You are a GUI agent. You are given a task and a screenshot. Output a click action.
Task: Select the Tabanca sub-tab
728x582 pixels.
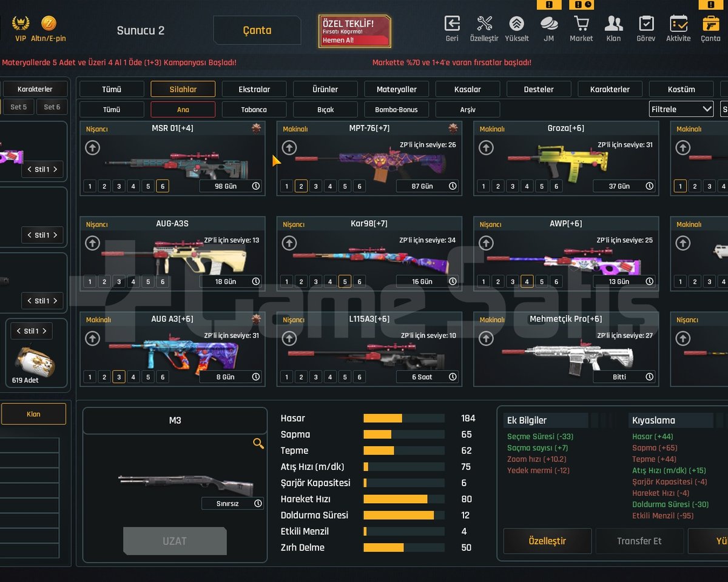[254, 110]
